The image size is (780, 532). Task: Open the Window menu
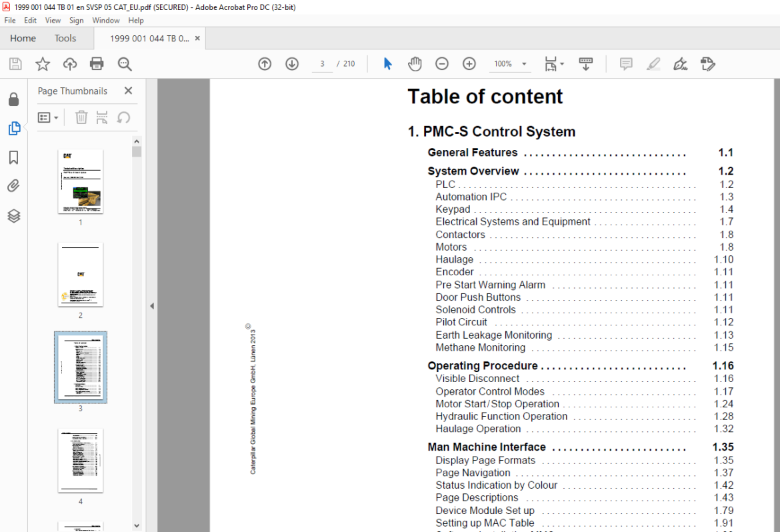tap(106, 21)
